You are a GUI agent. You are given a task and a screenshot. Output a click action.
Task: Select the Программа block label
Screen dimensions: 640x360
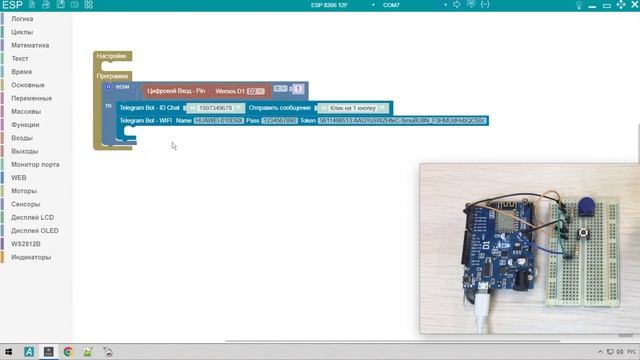coord(112,76)
